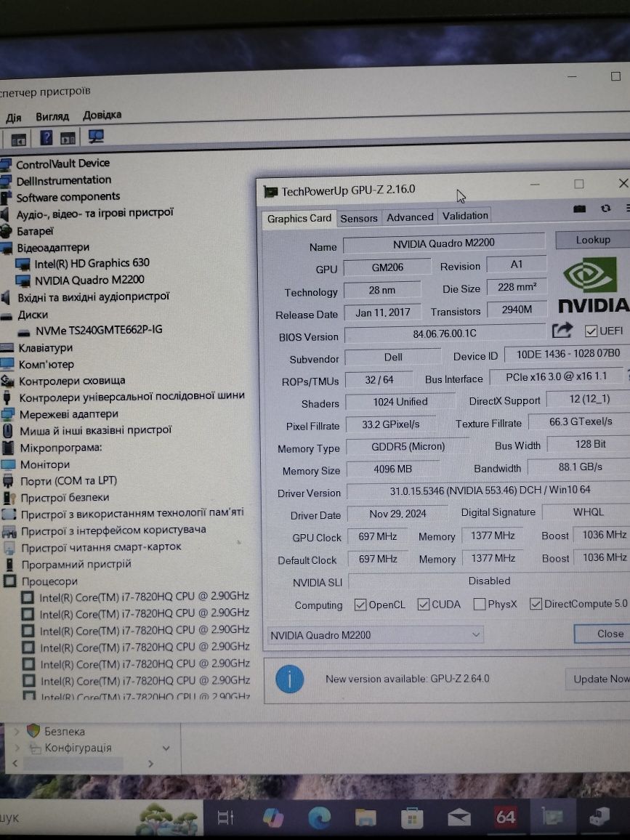Select Контролери сховища category
The image size is (630, 840).
pos(72,381)
